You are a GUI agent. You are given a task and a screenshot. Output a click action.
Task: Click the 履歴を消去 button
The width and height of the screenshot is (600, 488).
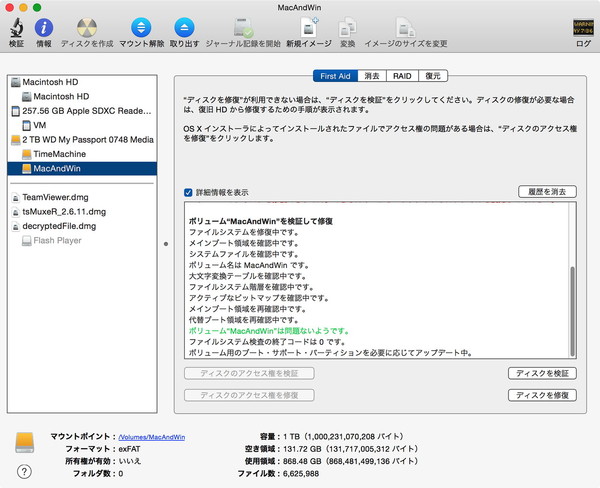click(x=547, y=192)
